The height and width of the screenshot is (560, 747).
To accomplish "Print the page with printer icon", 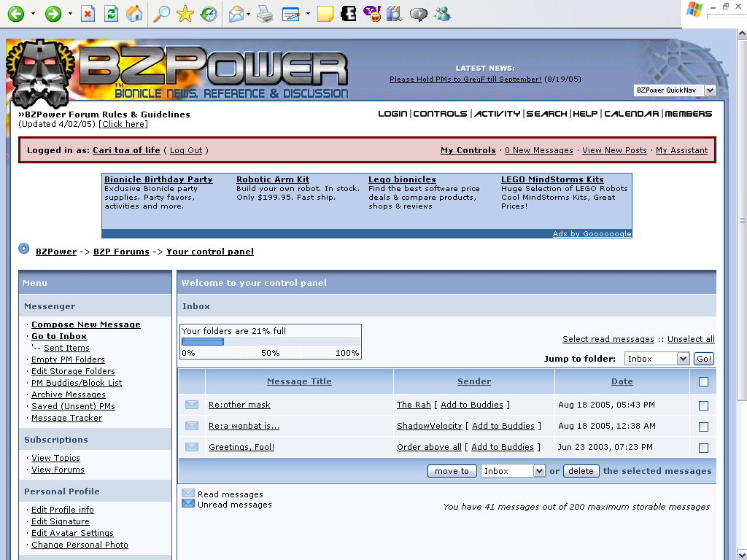I will [265, 14].
